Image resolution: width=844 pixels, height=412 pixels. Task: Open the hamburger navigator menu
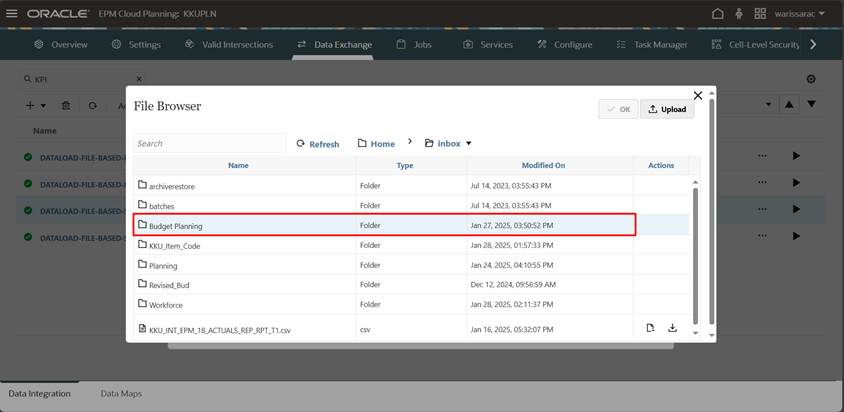(x=11, y=13)
